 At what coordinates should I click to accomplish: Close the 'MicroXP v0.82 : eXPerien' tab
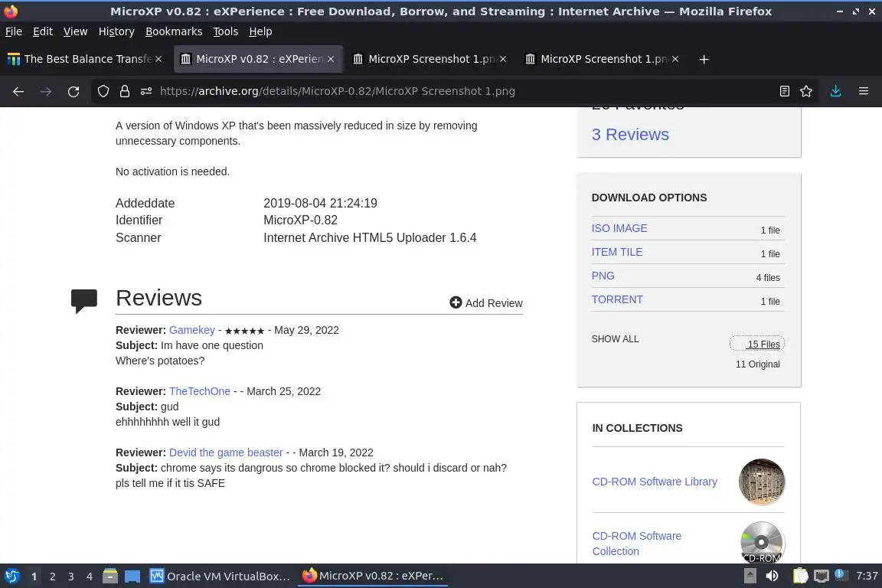(331, 59)
